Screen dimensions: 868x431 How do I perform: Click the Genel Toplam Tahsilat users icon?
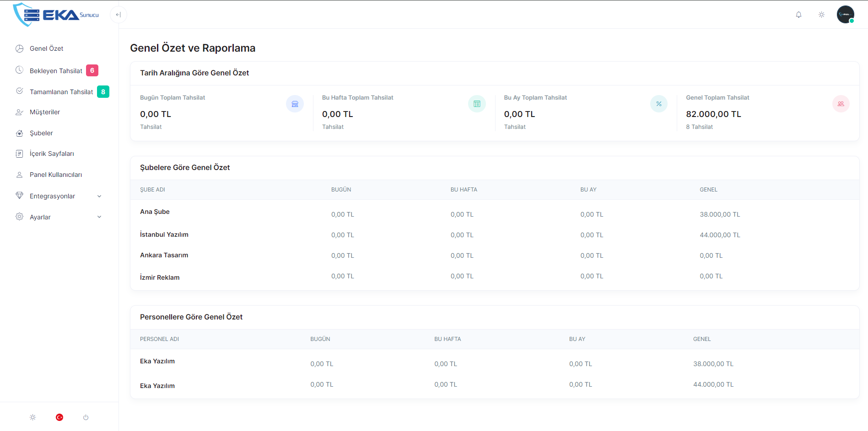click(x=841, y=104)
